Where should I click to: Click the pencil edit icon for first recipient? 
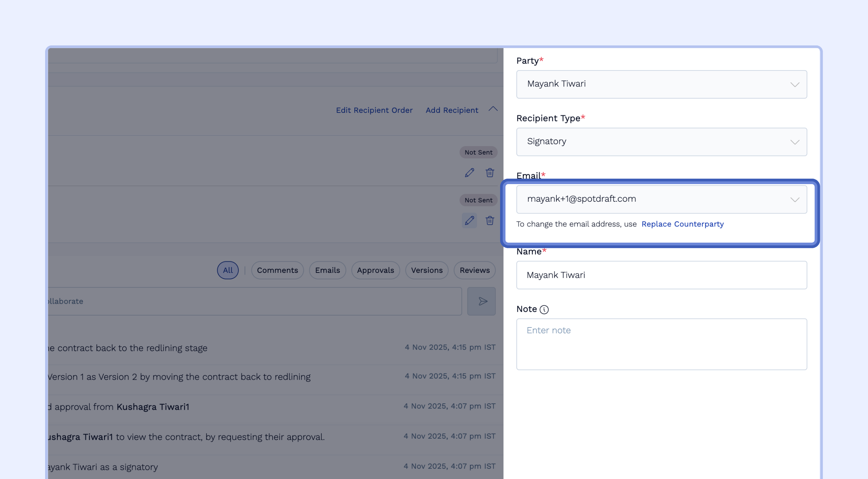[469, 173]
